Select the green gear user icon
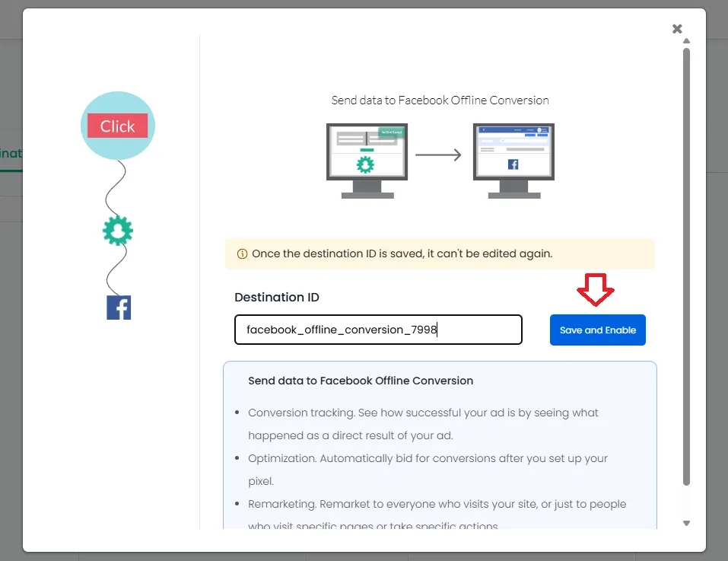728x561 pixels. click(118, 231)
